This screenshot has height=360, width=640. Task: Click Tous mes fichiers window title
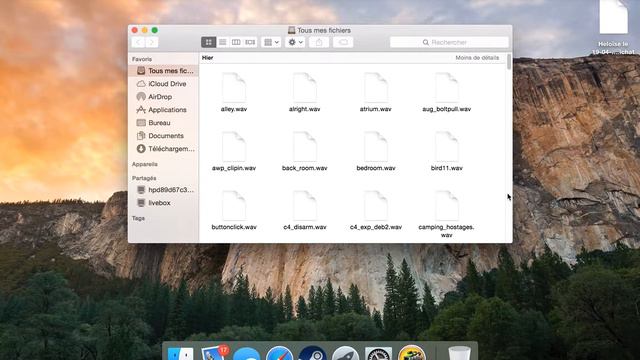[324, 30]
